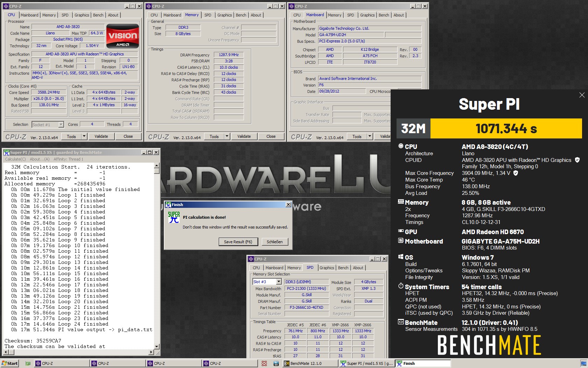The width and height of the screenshot is (588, 368).
Task: Open Graphics tab in CPU-Z Mainboard window
Action: point(367,15)
